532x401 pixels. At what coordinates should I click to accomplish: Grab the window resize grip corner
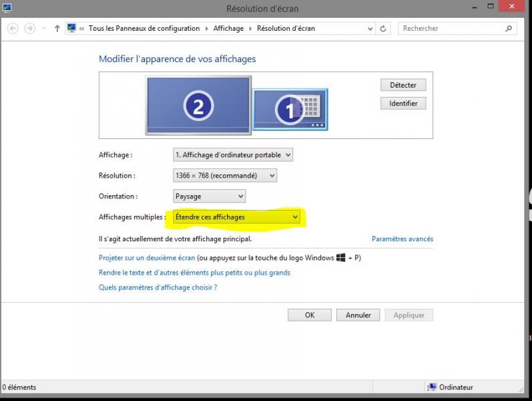click(x=521, y=389)
